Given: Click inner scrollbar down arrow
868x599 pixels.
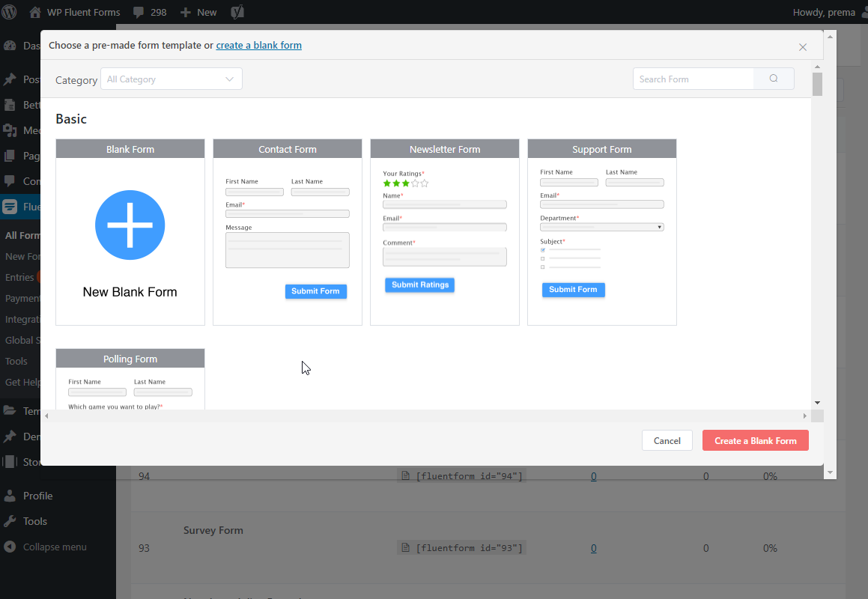Looking at the screenshot, I should [817, 403].
